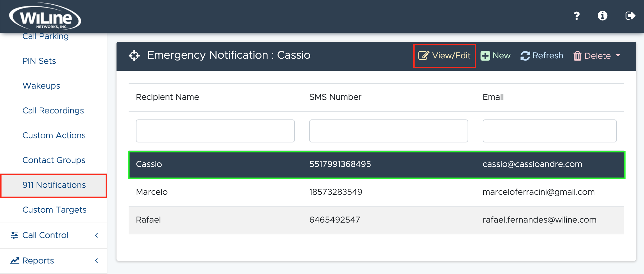Open 911 Notifications in the sidebar

pyautogui.click(x=54, y=185)
